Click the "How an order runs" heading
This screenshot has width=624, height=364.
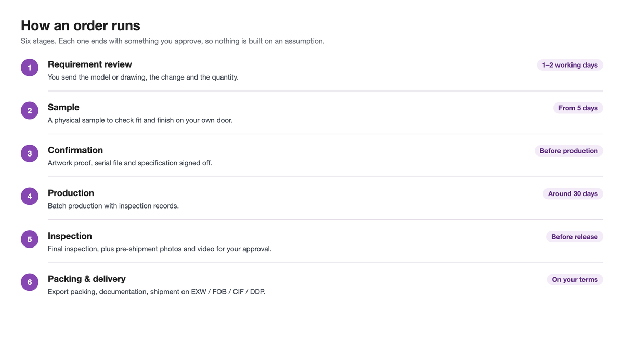click(81, 25)
